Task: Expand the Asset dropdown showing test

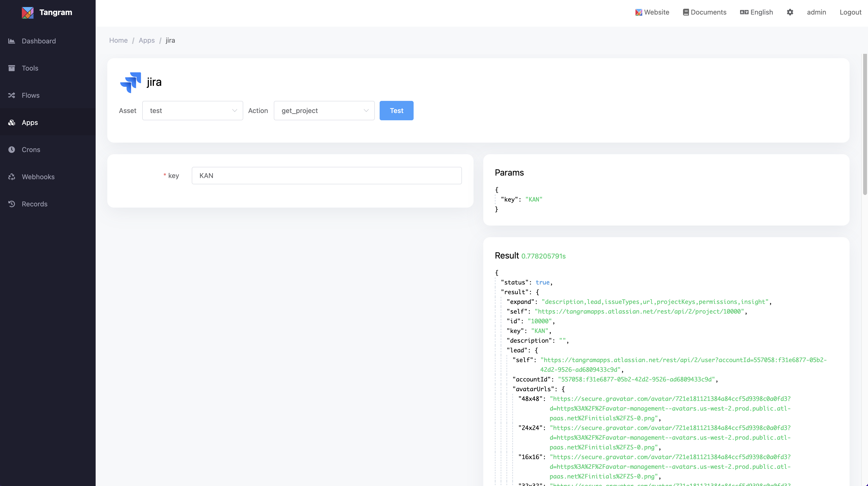Action: (192, 111)
